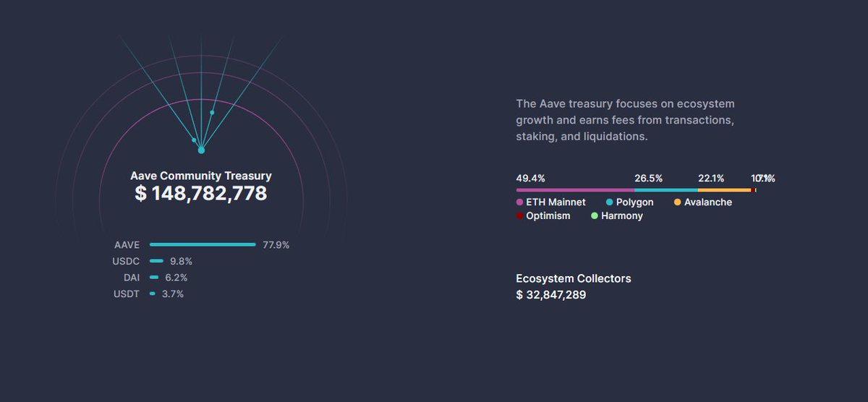Viewport: 868px width, 402px height.
Task: Select the Harmony legend label
Action: point(622,216)
